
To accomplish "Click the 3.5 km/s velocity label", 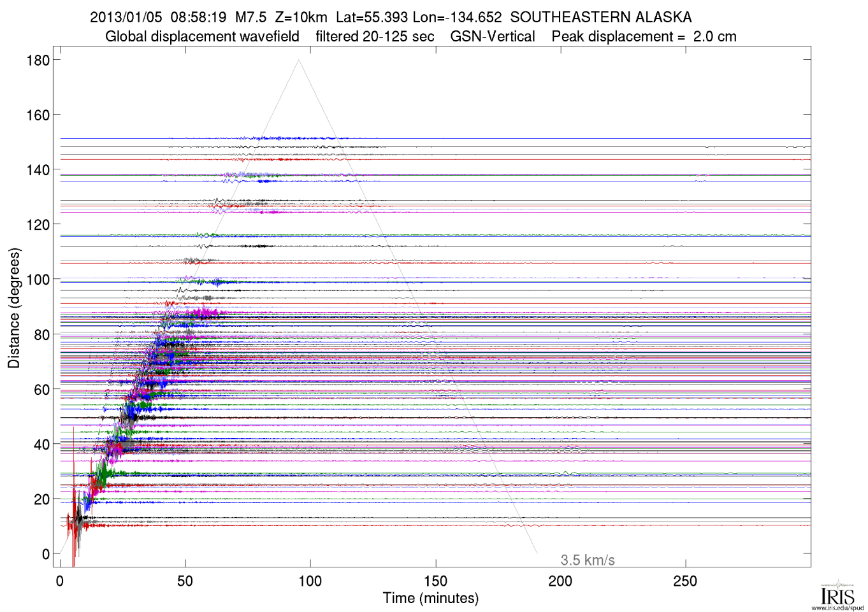I will (x=587, y=560).
